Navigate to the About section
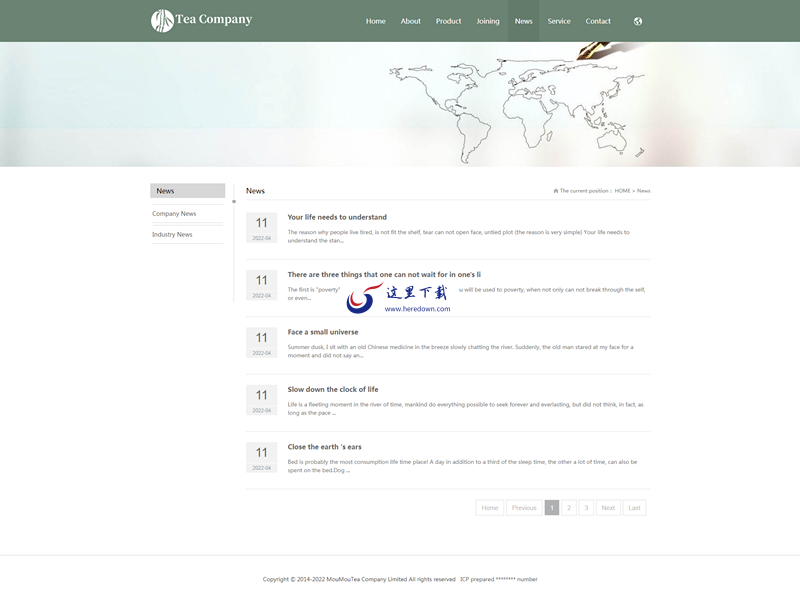This screenshot has width=800, height=598. coord(411,20)
